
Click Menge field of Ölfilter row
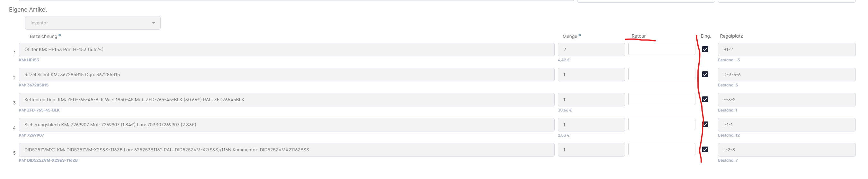(591, 49)
